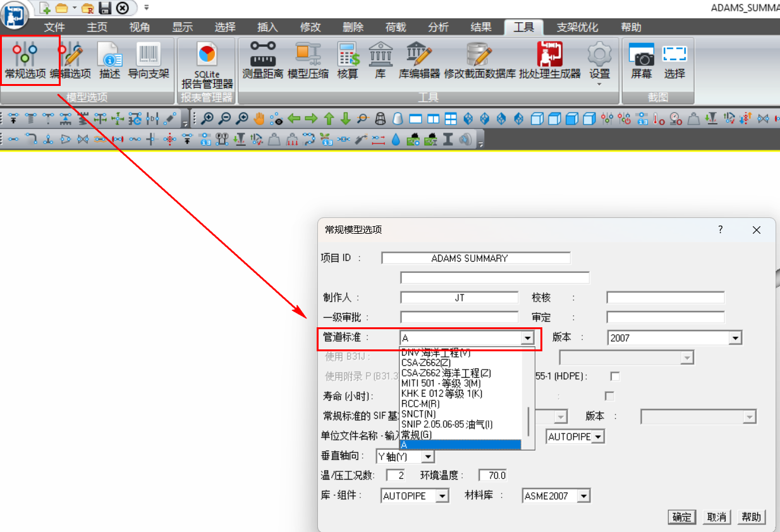The height and width of the screenshot is (532, 780).
Task: Switch to the 分析 tab
Action: pyautogui.click(x=439, y=27)
